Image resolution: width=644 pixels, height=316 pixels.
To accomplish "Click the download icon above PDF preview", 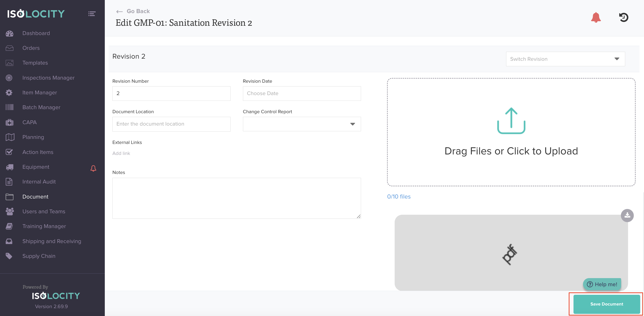I will pyautogui.click(x=627, y=215).
